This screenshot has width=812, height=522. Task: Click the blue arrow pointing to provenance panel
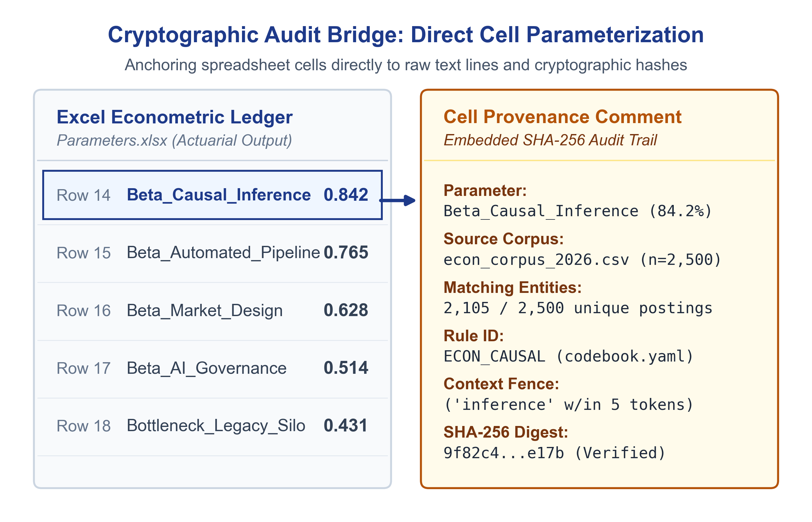point(397,200)
